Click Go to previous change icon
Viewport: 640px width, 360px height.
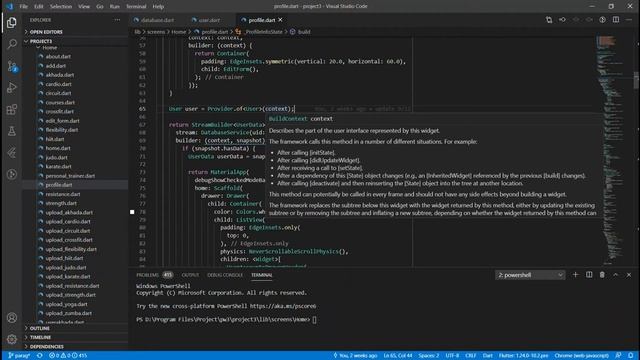pos(562,20)
